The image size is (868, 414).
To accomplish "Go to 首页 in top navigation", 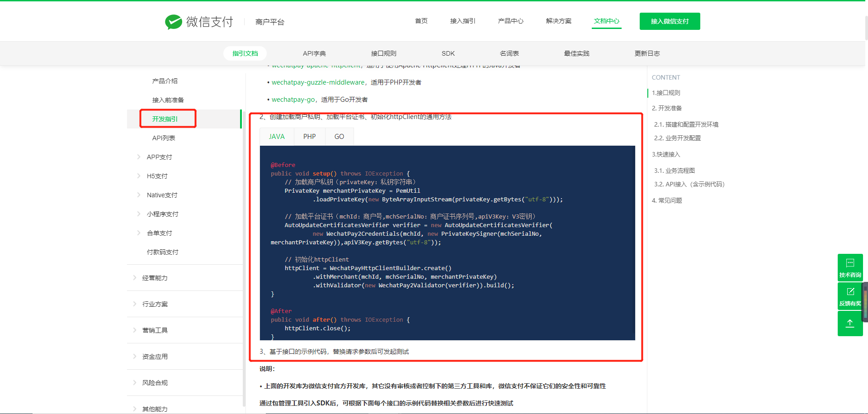I will pos(421,21).
